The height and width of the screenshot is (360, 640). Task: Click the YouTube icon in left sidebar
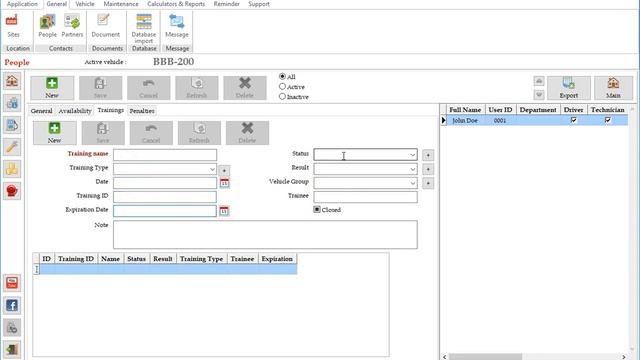point(12,283)
